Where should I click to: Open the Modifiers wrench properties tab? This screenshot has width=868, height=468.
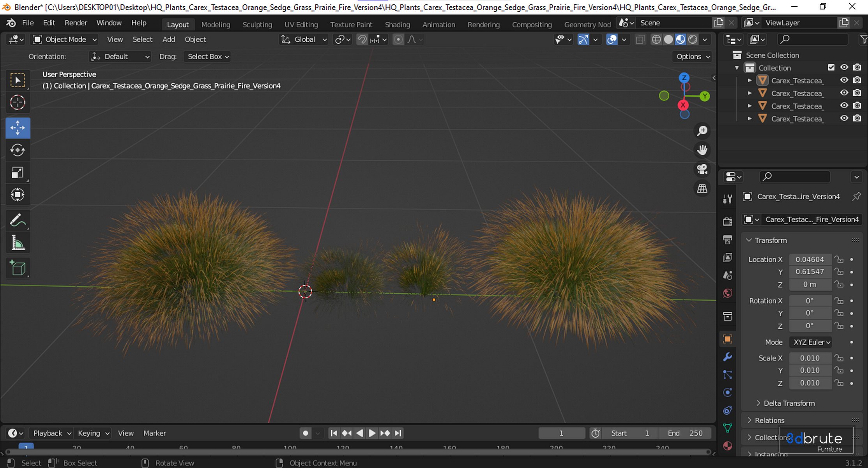tap(727, 357)
